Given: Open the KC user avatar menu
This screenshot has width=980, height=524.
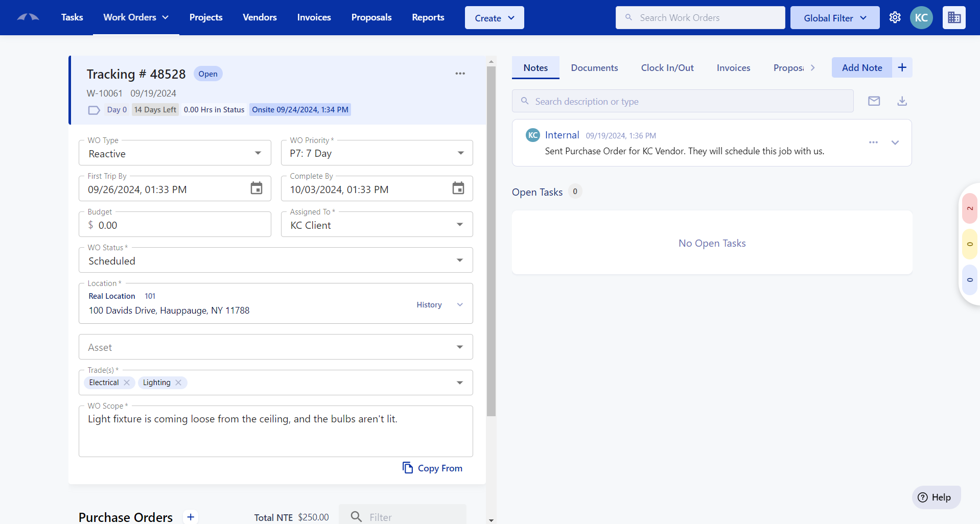Looking at the screenshot, I should coord(921,17).
